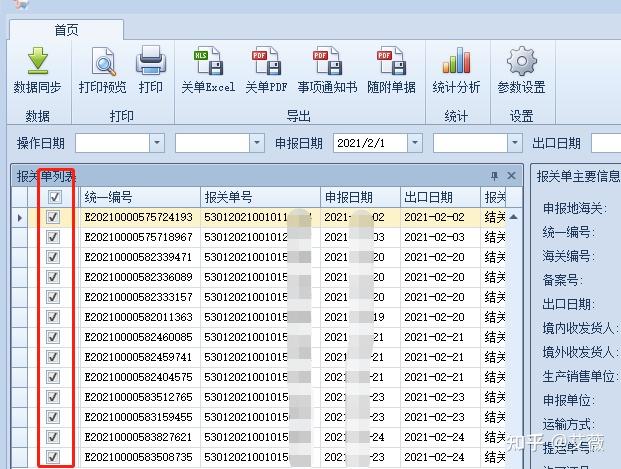Pin the 报关单列表 panel
This screenshot has width=621, height=469.
point(494,175)
